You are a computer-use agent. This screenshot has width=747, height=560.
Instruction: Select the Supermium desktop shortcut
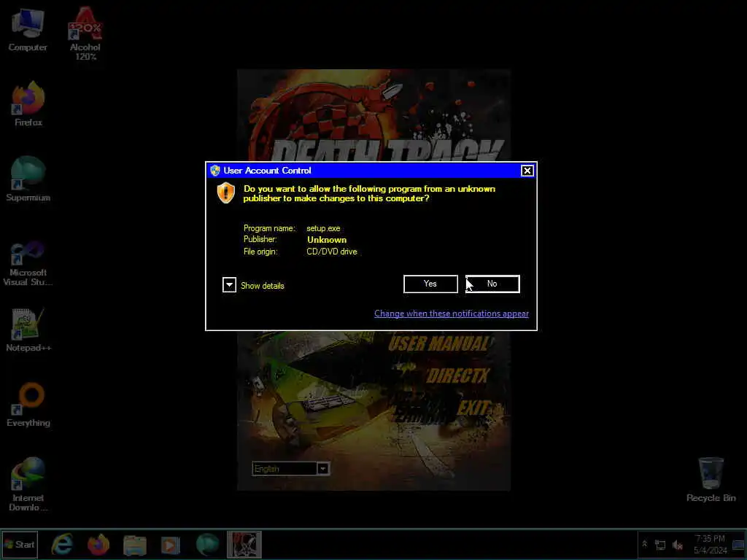pos(28,179)
